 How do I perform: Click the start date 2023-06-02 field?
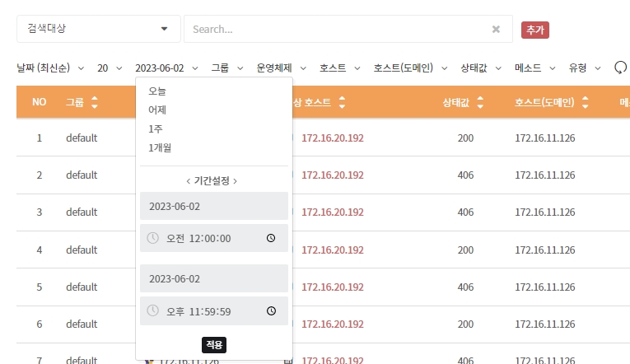(x=213, y=206)
